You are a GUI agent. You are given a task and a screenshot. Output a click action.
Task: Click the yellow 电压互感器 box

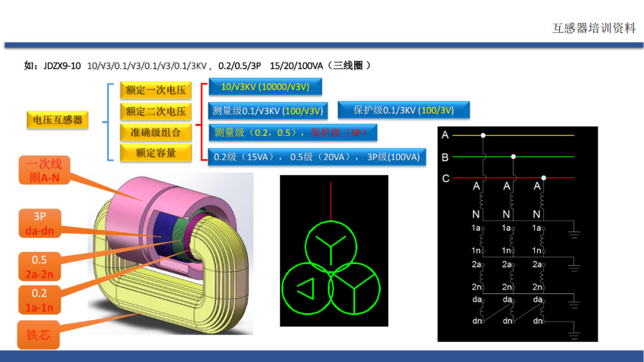pos(57,120)
